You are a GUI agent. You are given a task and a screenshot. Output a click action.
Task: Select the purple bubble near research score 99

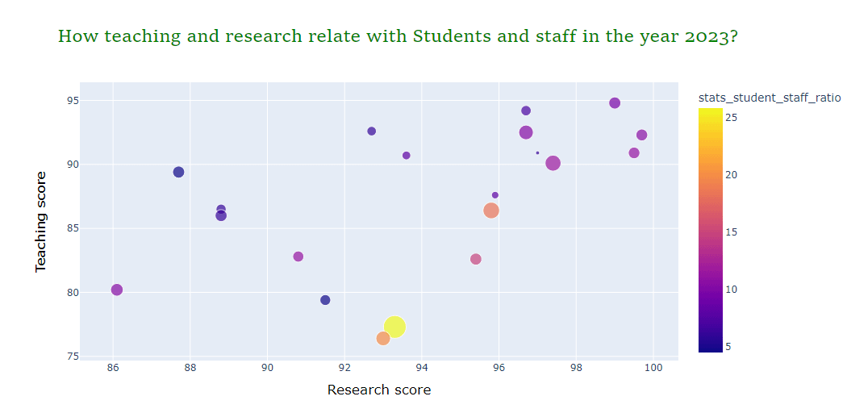615,103
